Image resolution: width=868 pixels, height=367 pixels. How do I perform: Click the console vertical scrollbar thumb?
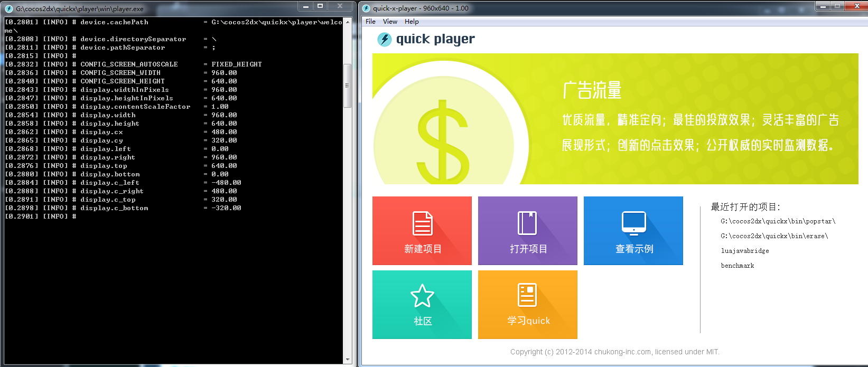[x=348, y=86]
